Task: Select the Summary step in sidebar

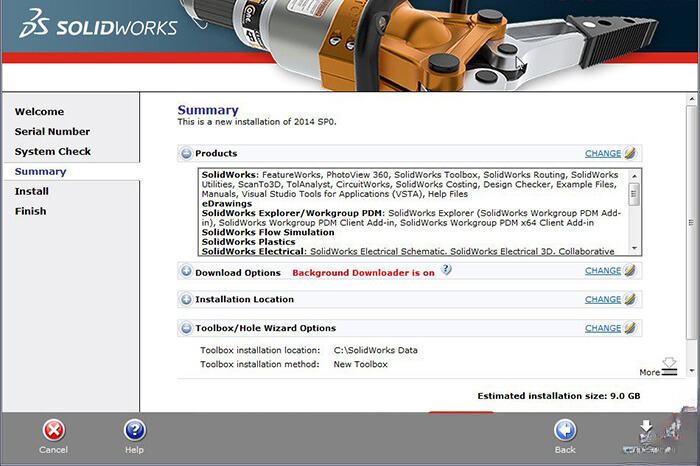Action: [40, 172]
